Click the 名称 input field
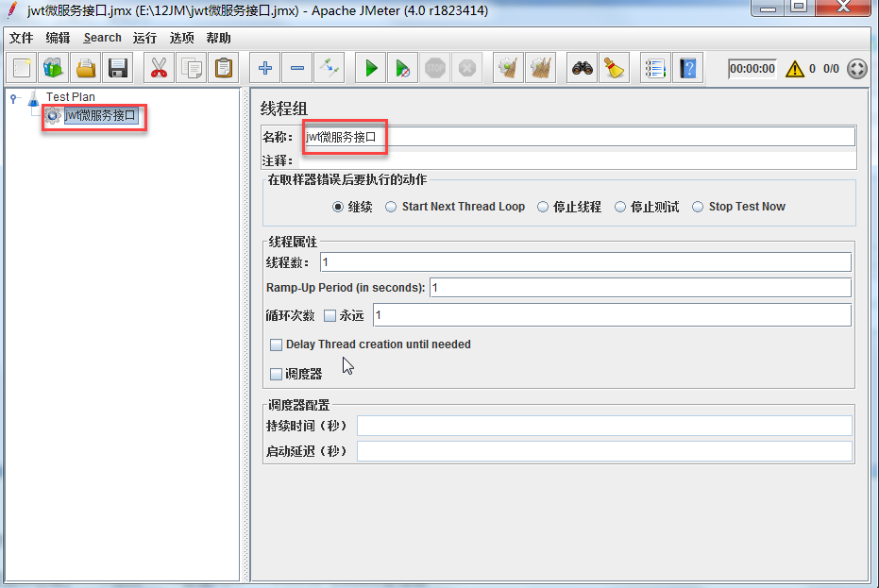The width and height of the screenshot is (879, 588). 579,137
